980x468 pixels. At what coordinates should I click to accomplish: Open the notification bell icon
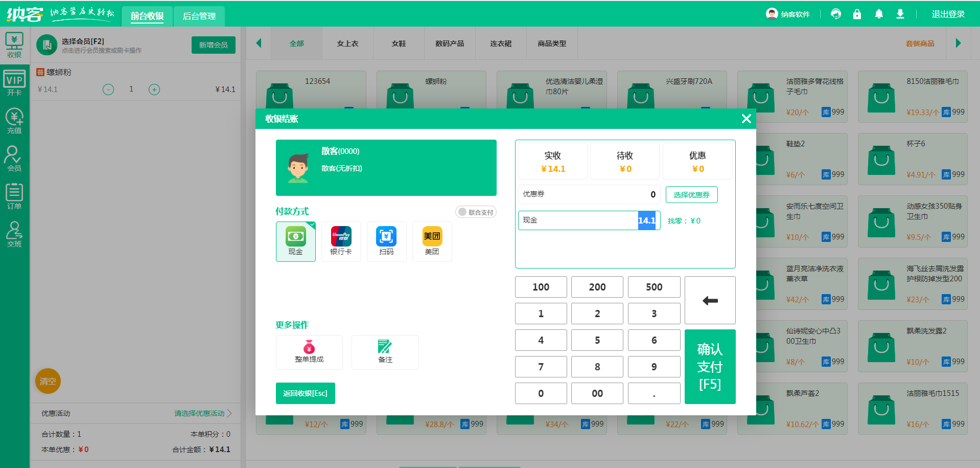(x=879, y=14)
